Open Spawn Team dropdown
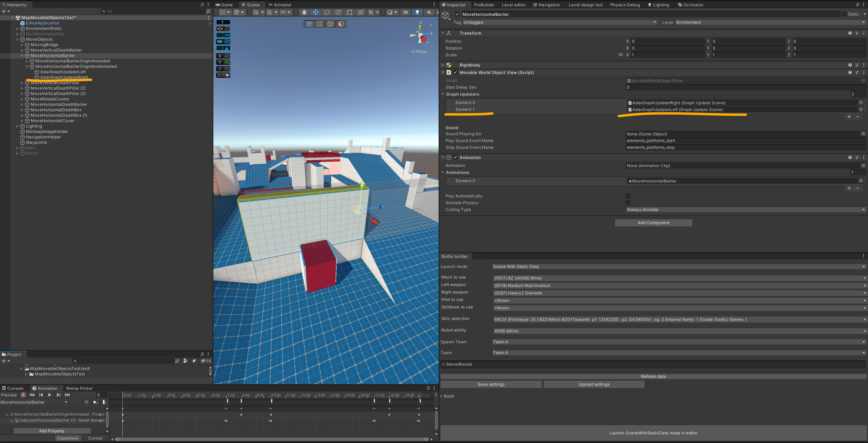This screenshot has width=868, height=443. point(679,342)
